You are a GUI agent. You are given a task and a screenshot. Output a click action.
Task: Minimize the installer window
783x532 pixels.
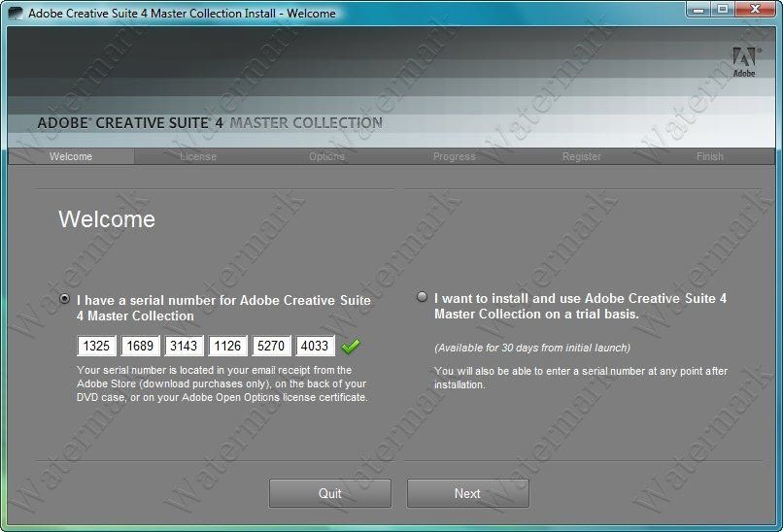click(x=698, y=10)
